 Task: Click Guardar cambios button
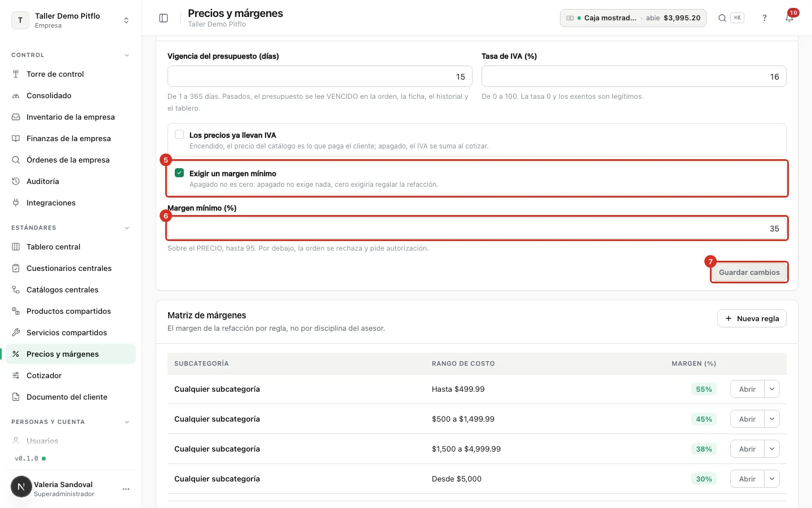(x=749, y=272)
